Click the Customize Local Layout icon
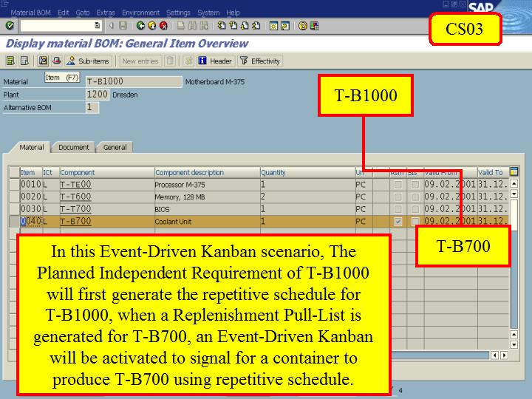 pos(314,26)
